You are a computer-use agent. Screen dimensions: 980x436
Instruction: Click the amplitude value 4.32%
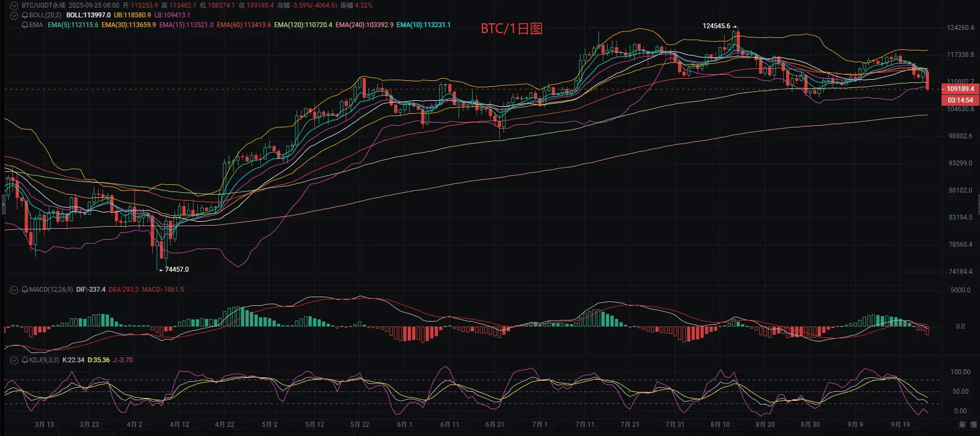click(x=364, y=5)
